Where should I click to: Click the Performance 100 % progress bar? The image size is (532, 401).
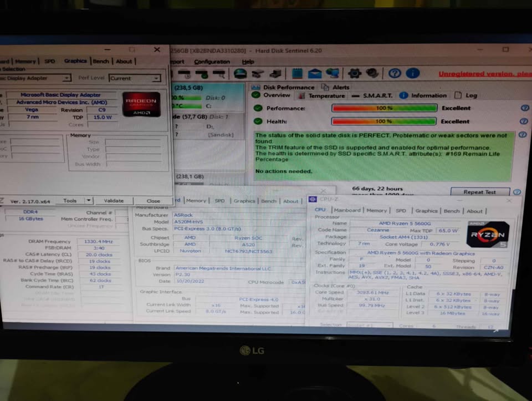[x=384, y=108]
